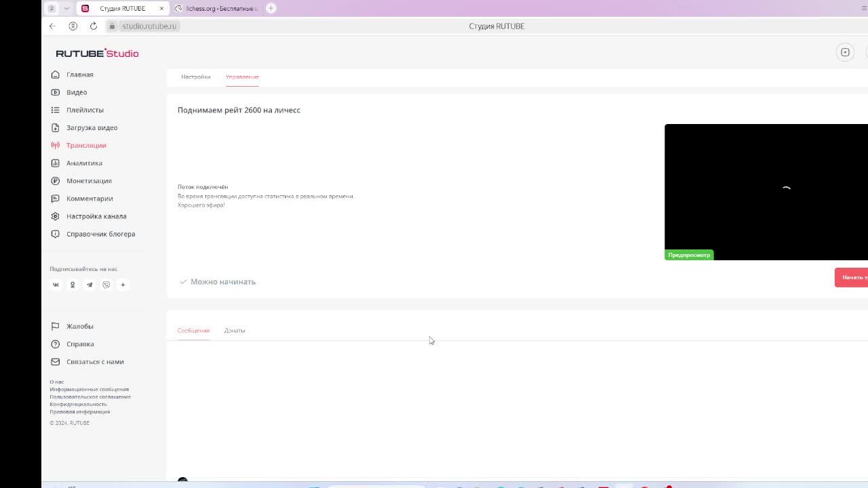
Task: Reload the page with the refresh icon
Action: 94,26
